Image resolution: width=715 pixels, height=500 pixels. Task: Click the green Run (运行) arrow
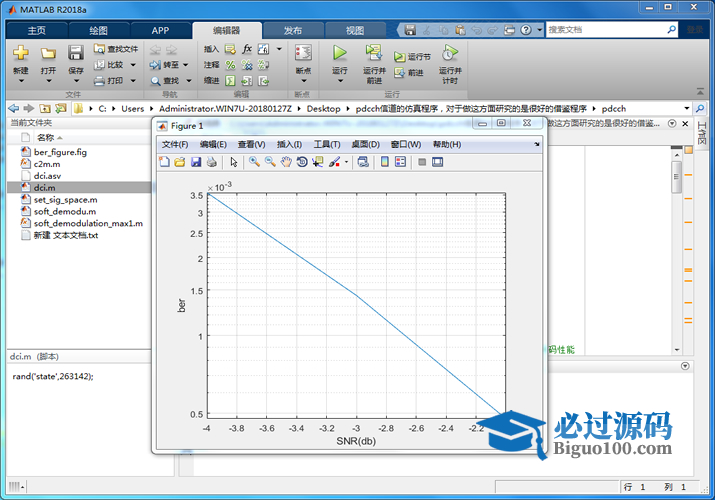pyautogui.click(x=339, y=53)
